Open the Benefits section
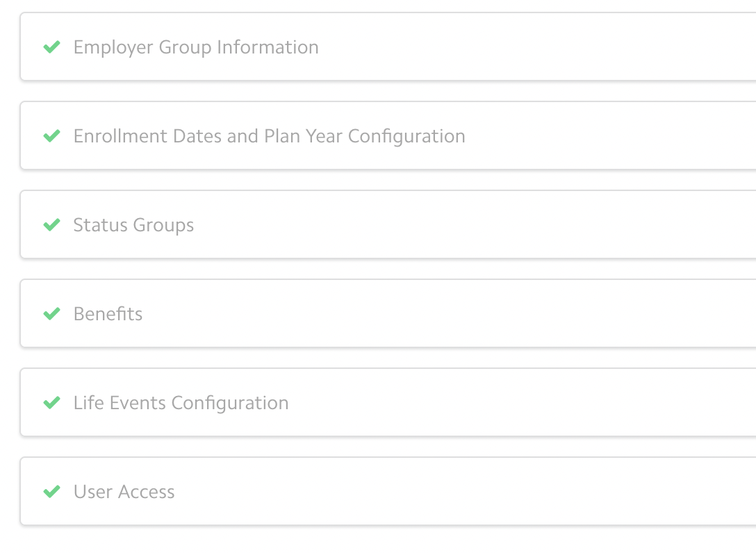Viewport: 756px width, 553px height. click(x=389, y=314)
